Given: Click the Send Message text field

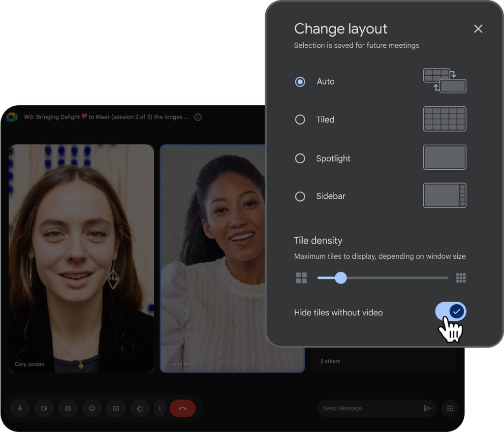Looking at the screenshot, I should [x=364, y=408].
